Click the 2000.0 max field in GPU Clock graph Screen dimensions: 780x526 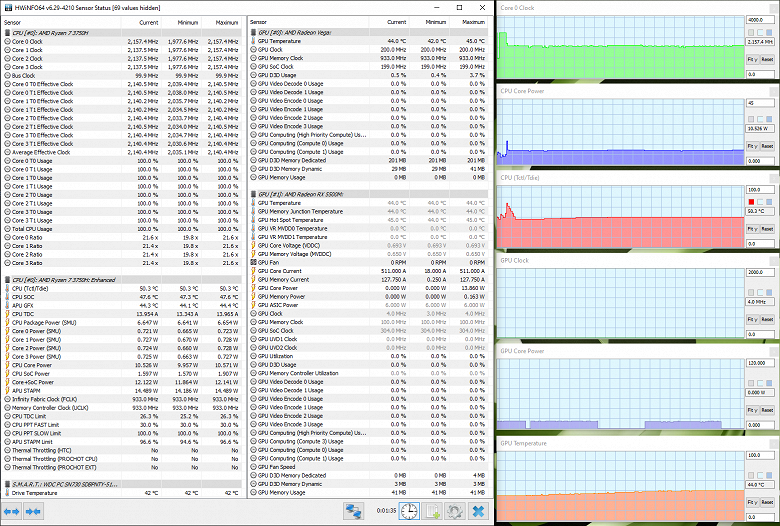click(x=760, y=272)
